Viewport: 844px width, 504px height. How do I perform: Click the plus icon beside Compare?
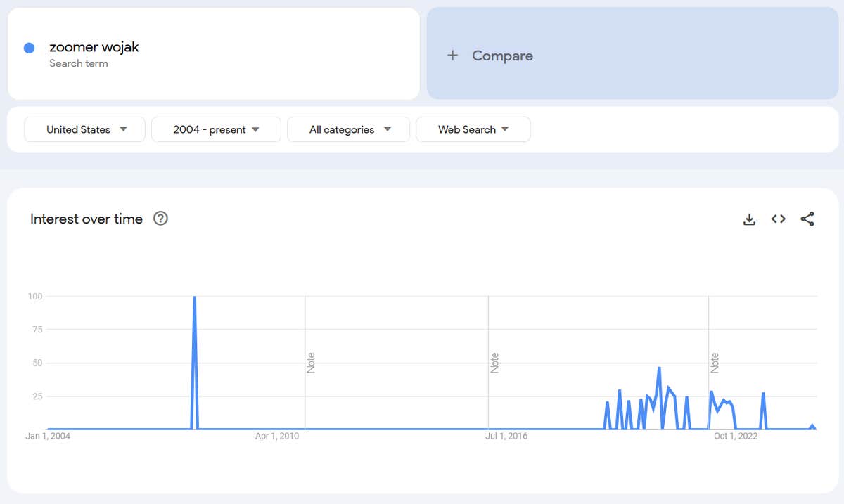(452, 56)
